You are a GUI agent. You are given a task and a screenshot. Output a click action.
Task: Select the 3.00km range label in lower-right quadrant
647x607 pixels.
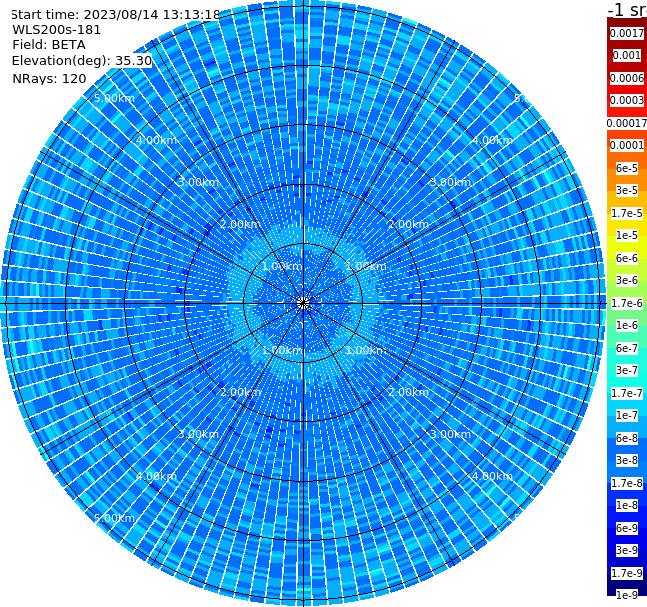pyautogui.click(x=451, y=434)
